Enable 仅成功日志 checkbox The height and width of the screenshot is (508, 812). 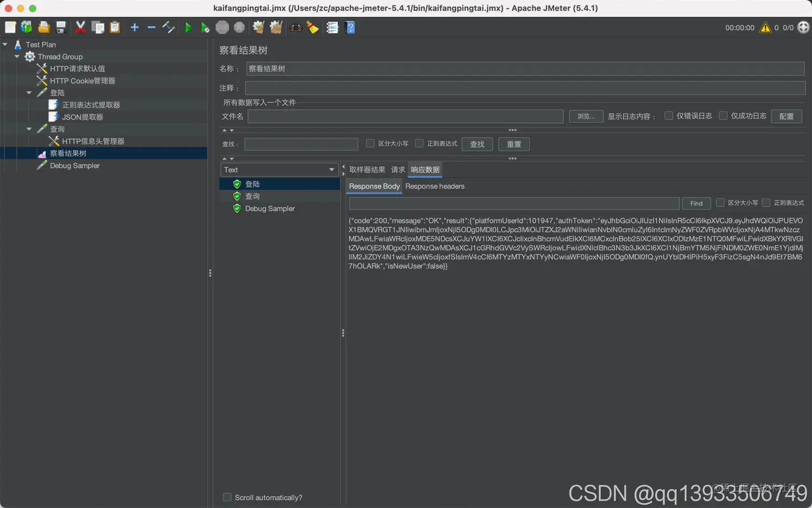[723, 116]
